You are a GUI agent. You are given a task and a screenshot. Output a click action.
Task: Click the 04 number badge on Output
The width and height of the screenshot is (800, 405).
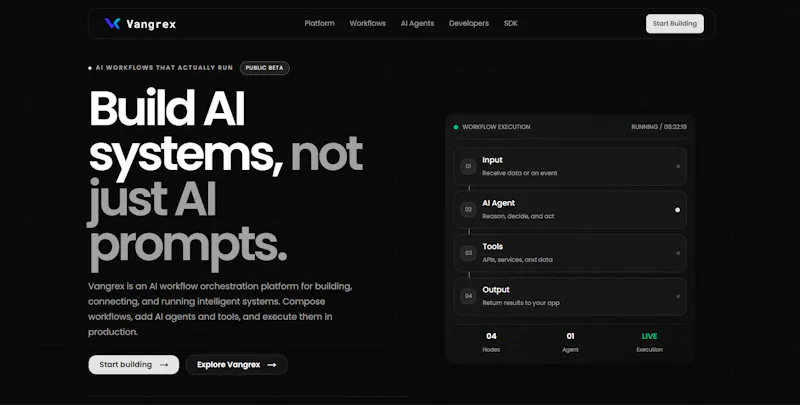(468, 296)
